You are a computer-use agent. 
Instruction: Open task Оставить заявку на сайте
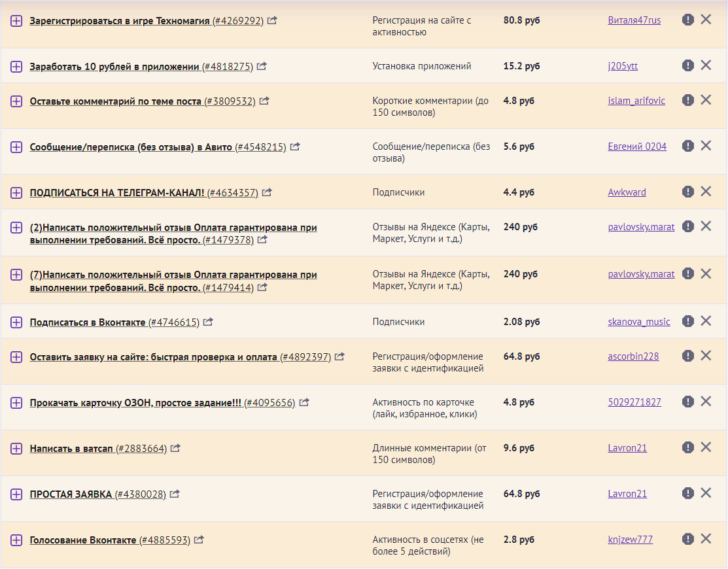[x=154, y=357]
